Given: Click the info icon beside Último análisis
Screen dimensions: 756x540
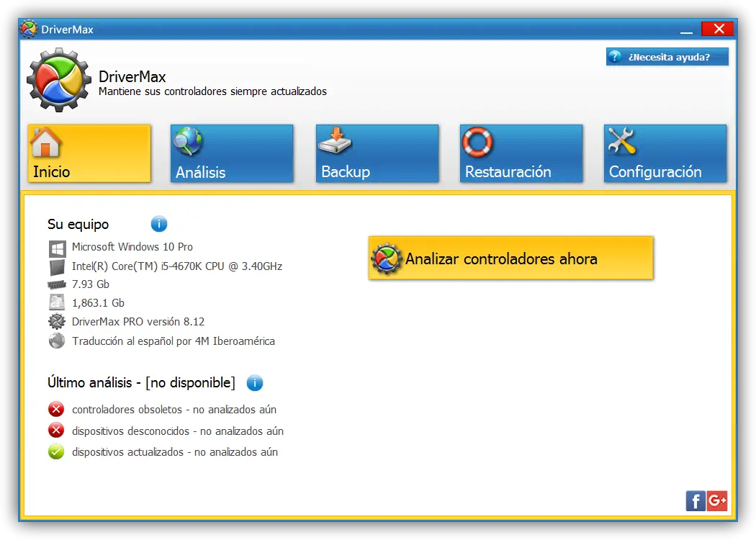Looking at the screenshot, I should tap(255, 383).
